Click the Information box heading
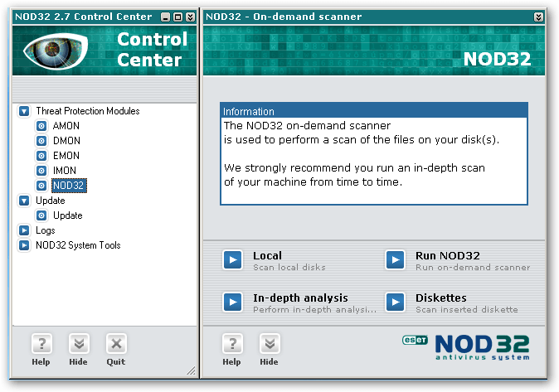The height and width of the screenshot is (392, 559). (249, 112)
